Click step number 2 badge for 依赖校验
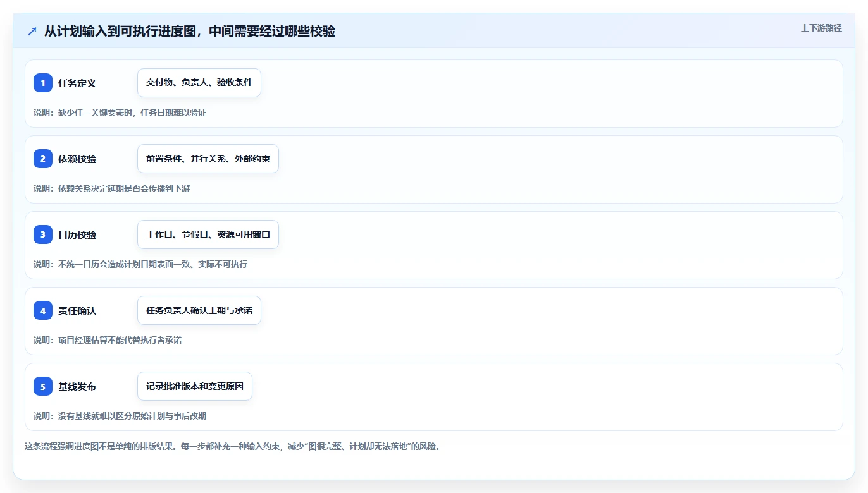Image resolution: width=868 pixels, height=493 pixels. 43,159
